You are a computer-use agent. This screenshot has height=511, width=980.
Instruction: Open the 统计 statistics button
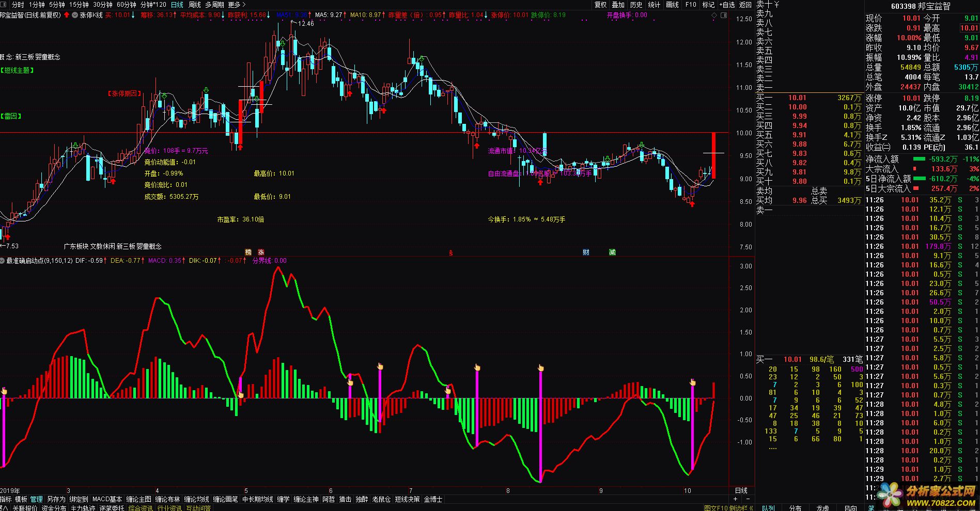[x=654, y=5]
